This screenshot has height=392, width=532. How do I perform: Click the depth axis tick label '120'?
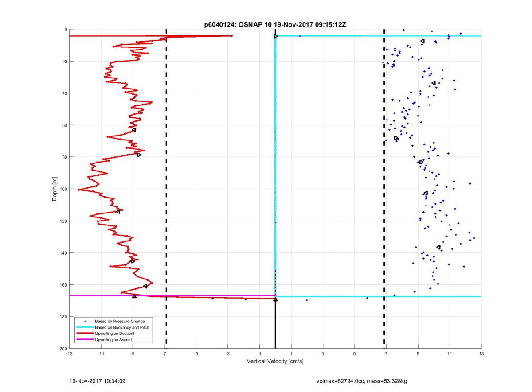tap(63, 221)
